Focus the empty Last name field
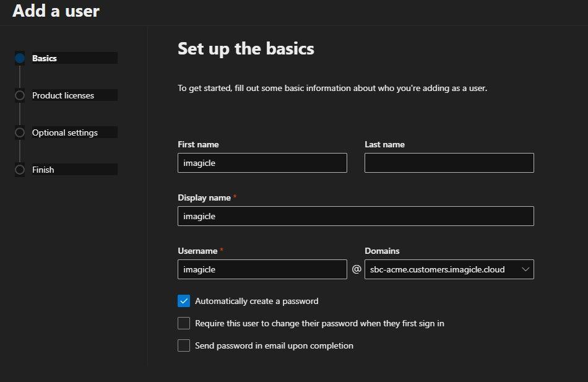The height and width of the screenshot is (382, 588). coord(449,163)
